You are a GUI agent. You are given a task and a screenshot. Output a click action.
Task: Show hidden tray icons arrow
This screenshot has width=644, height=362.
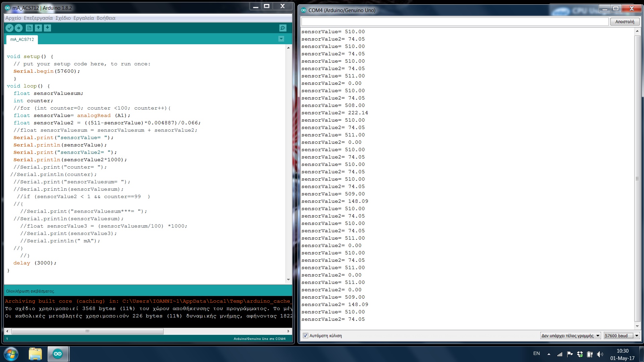(x=549, y=354)
